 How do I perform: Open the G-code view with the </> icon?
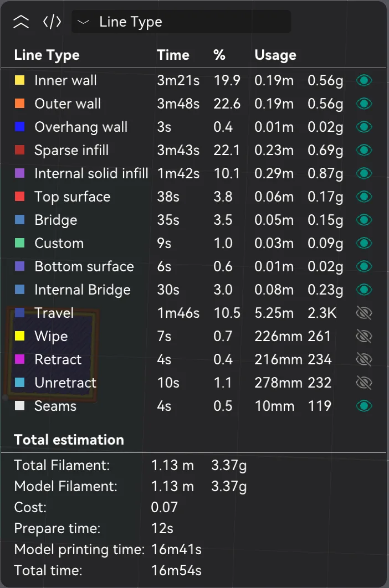(x=52, y=22)
